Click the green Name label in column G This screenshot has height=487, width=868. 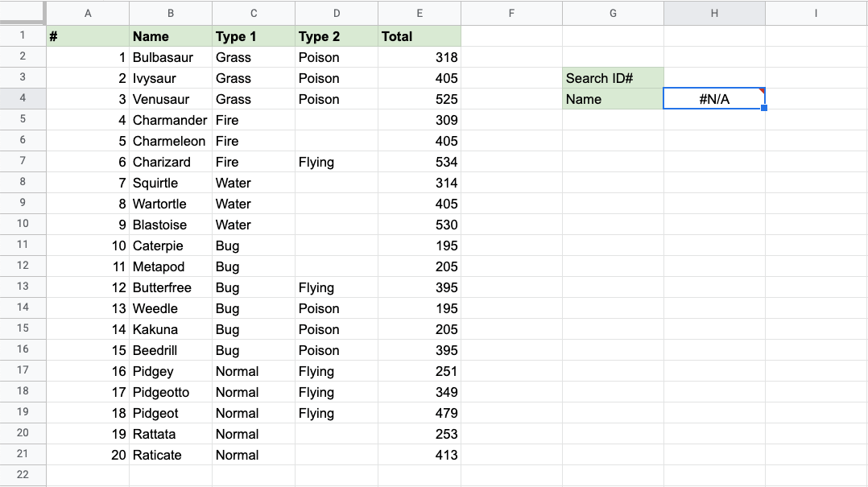(613, 99)
